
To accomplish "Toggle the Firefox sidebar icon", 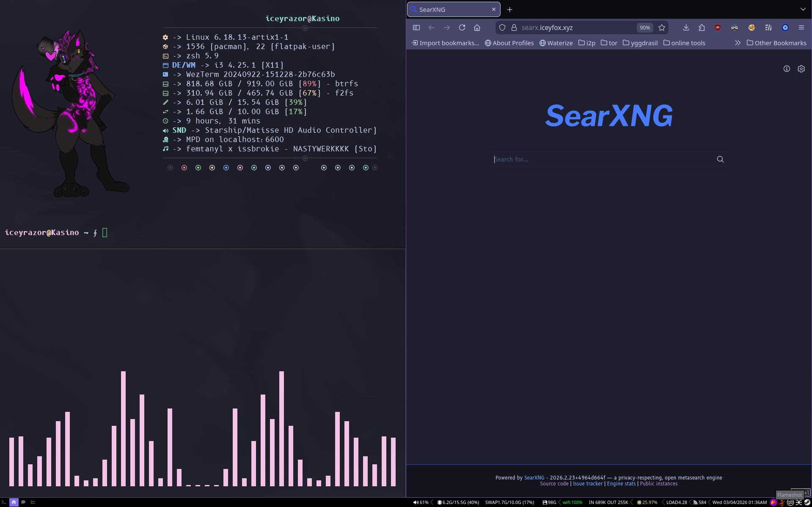I will pos(416,27).
